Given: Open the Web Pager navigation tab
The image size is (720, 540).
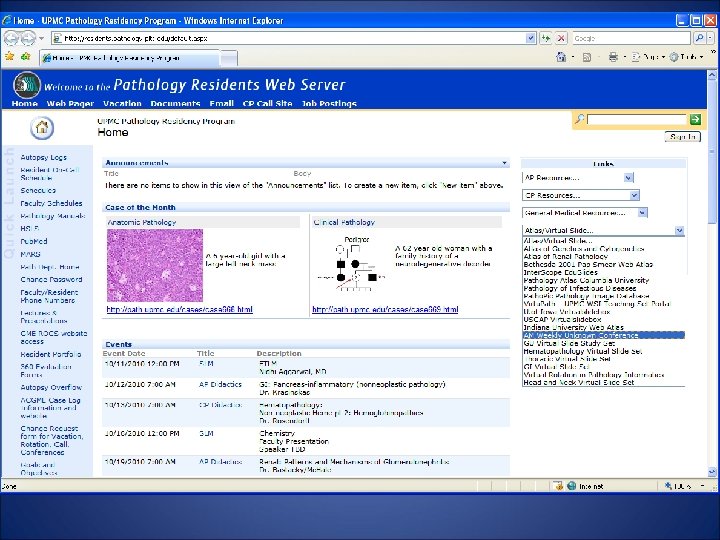Looking at the screenshot, I should [70, 103].
